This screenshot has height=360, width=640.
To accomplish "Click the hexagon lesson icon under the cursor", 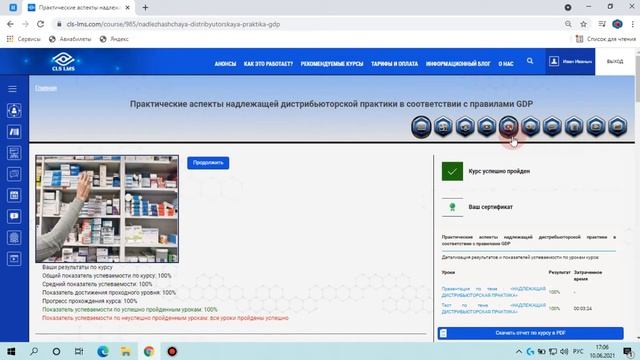I will coord(509,127).
